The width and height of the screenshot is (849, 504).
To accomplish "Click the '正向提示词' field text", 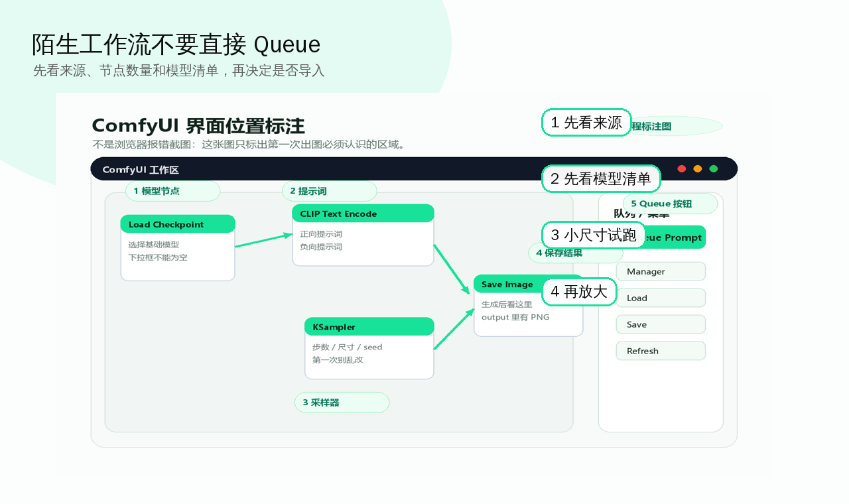I will 321,234.
